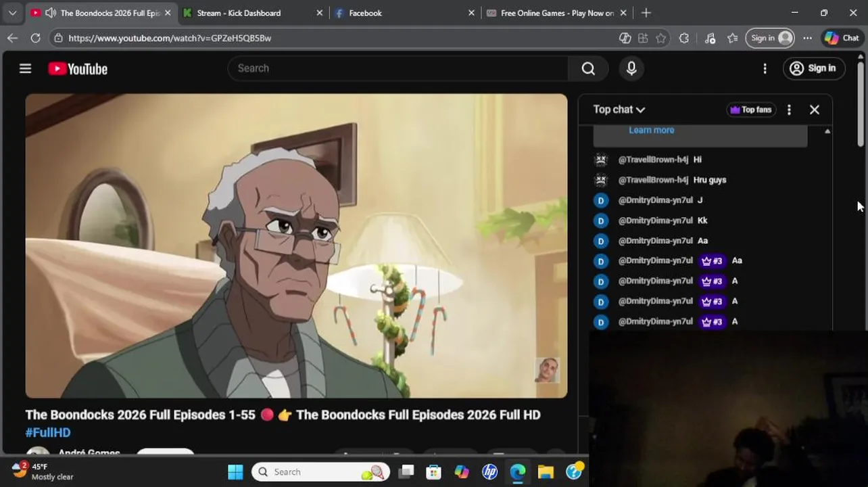This screenshot has height=487, width=868.
Task: Open Edge Settings and more menu
Action: click(x=807, y=38)
